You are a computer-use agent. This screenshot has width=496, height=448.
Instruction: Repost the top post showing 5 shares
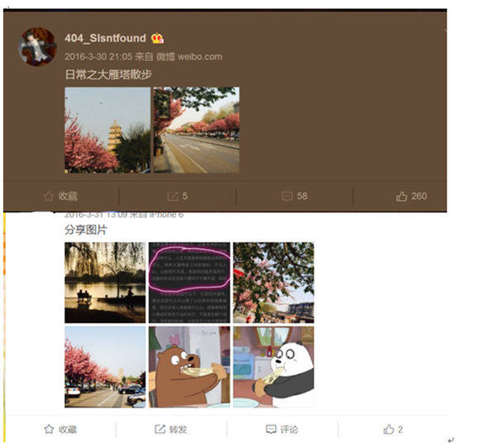click(x=178, y=196)
